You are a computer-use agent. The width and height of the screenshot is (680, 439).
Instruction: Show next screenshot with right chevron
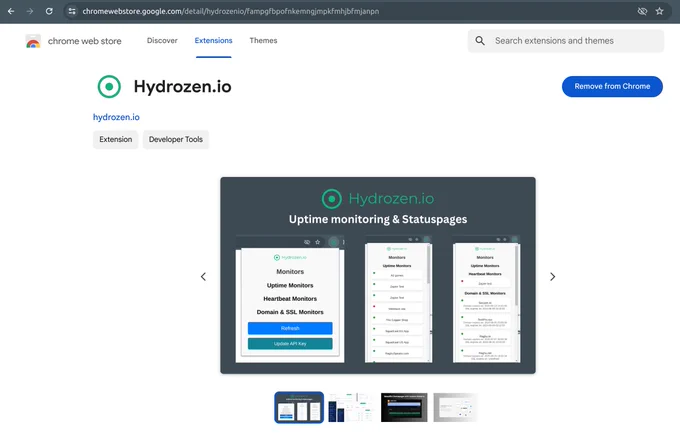coord(552,276)
